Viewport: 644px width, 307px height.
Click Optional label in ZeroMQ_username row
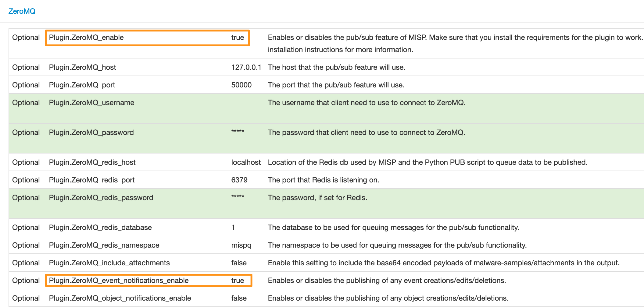click(x=26, y=103)
